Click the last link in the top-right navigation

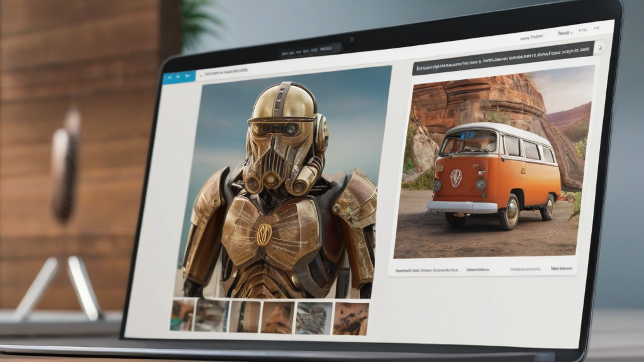pos(596,28)
